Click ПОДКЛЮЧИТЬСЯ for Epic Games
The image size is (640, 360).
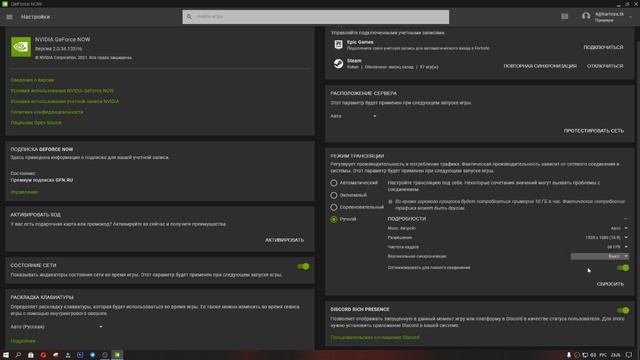603,47
